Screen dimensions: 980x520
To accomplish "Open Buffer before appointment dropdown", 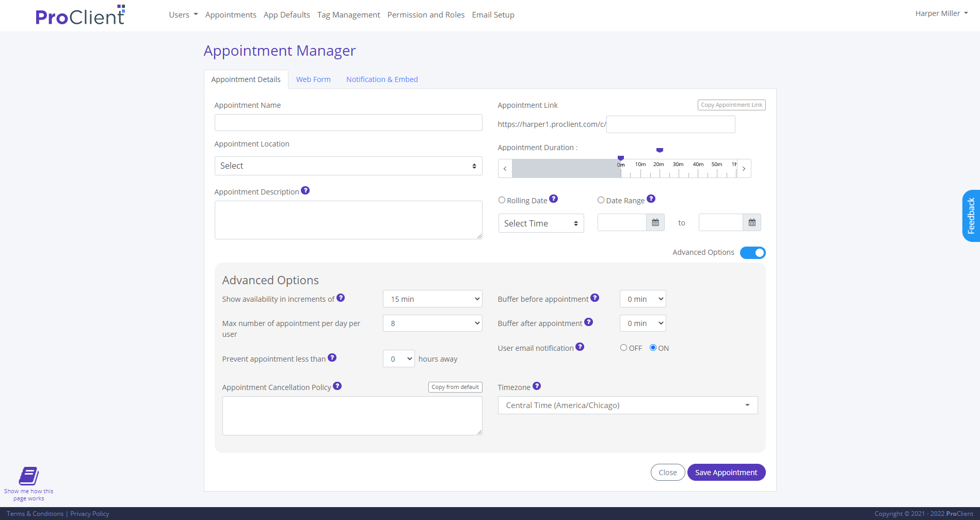I will pos(642,299).
